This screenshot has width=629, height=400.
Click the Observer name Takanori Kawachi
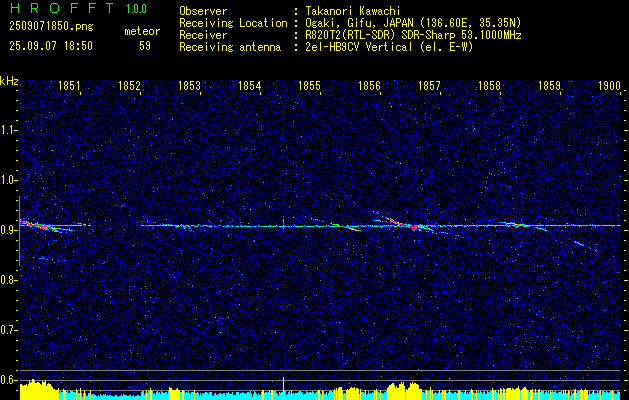pyautogui.click(x=353, y=11)
